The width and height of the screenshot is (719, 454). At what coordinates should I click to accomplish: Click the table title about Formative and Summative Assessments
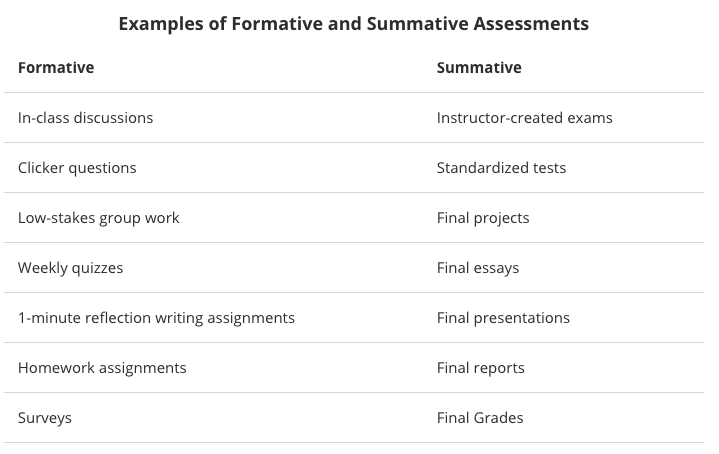click(x=353, y=23)
